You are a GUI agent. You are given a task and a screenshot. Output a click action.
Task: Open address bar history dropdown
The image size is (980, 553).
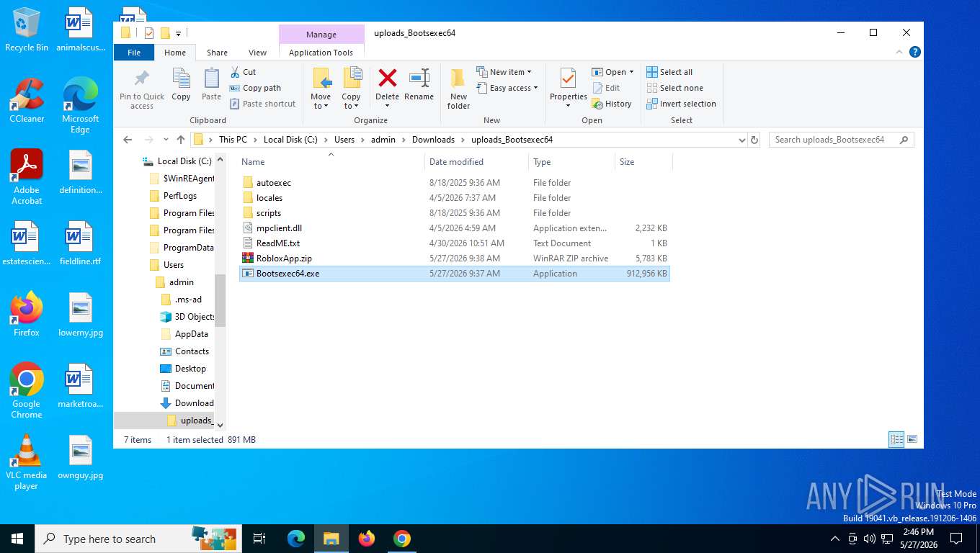(741, 140)
